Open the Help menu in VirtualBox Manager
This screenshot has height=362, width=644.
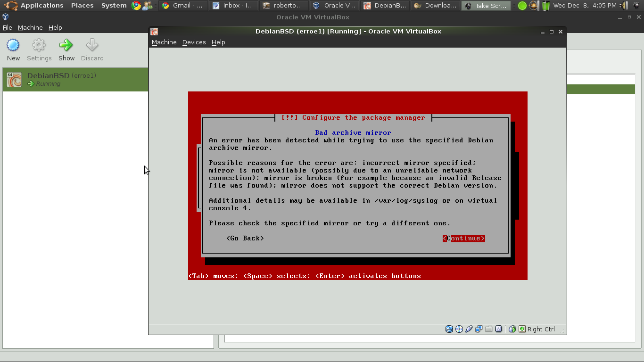[55, 27]
